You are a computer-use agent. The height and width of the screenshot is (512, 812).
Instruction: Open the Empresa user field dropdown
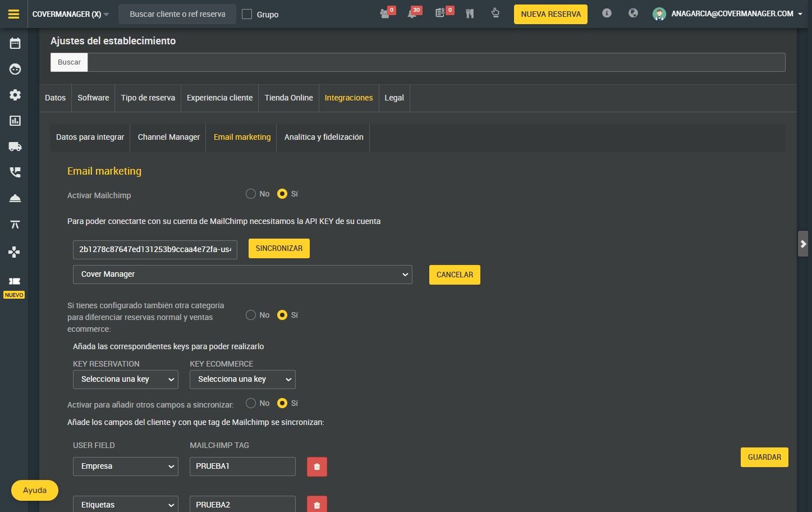coord(126,467)
